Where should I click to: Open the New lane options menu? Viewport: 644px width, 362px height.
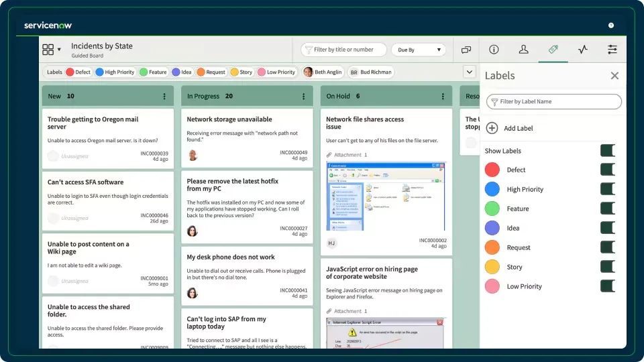coord(164,97)
